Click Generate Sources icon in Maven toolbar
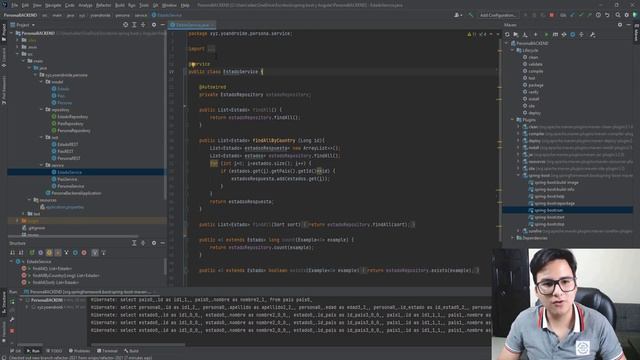 coord(516,35)
